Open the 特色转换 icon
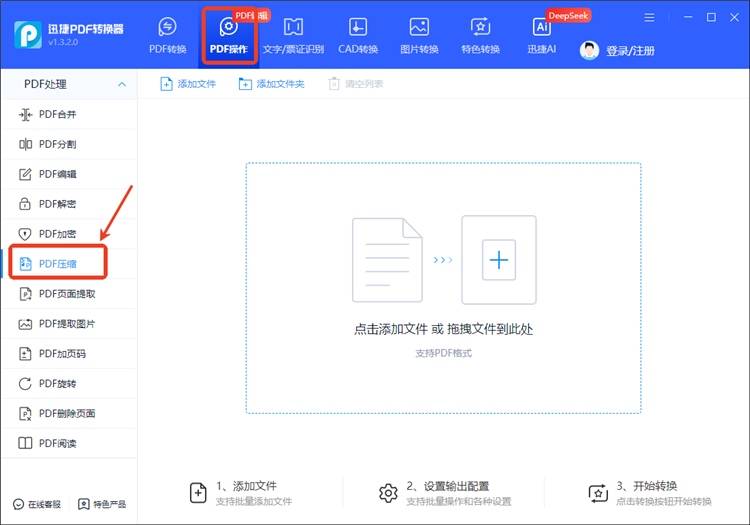This screenshot has height=525, width=750. click(480, 28)
